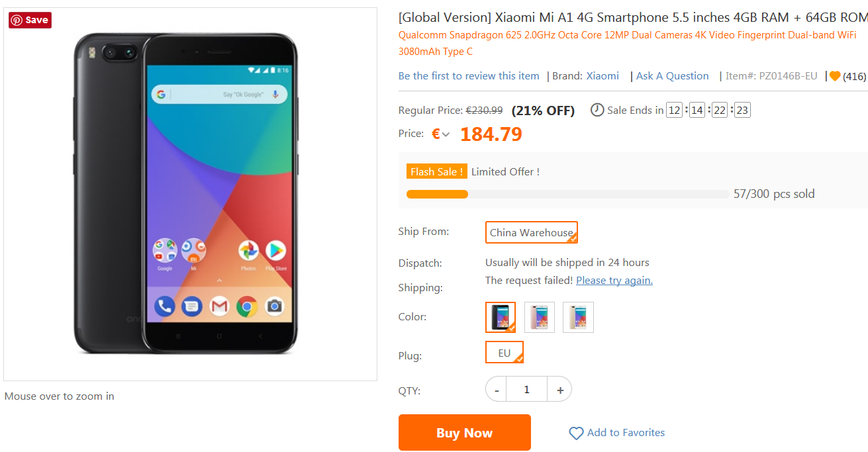This screenshot has width=868, height=452.
Task: Select the EU plug option
Action: coord(505,353)
